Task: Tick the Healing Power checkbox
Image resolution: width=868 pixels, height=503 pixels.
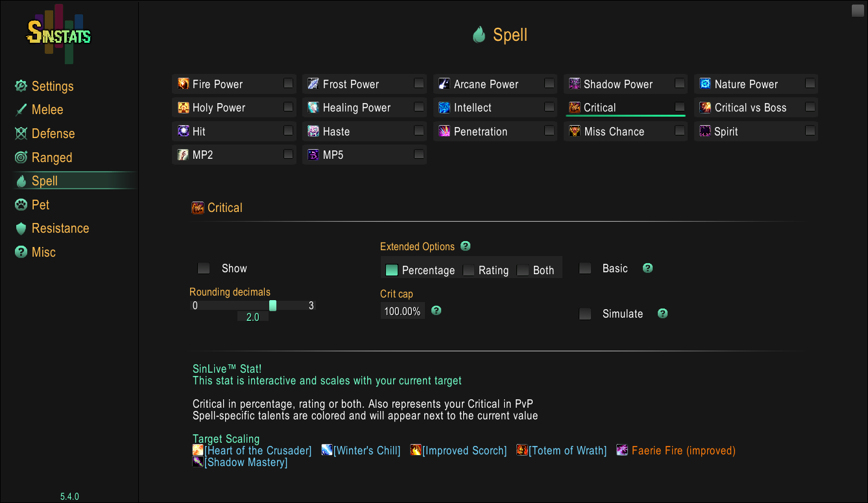Action: pos(419,107)
